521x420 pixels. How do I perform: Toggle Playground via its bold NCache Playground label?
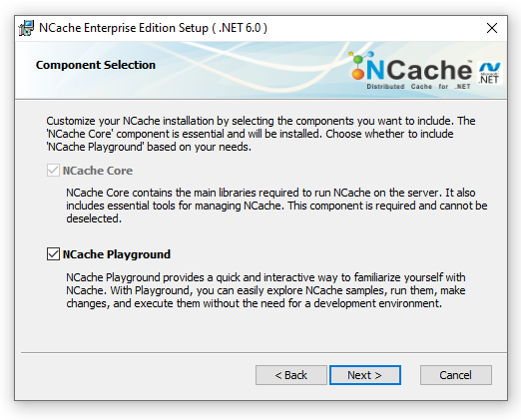117,254
